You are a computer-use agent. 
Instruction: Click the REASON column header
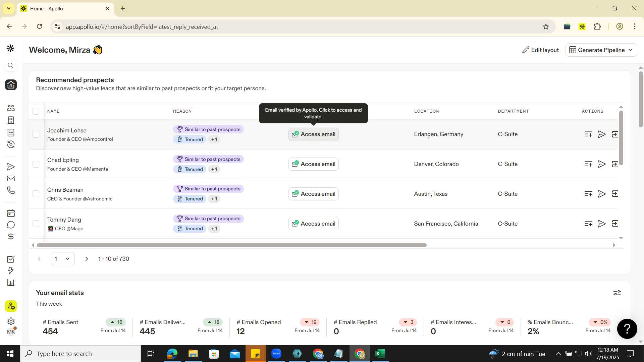coord(182,111)
